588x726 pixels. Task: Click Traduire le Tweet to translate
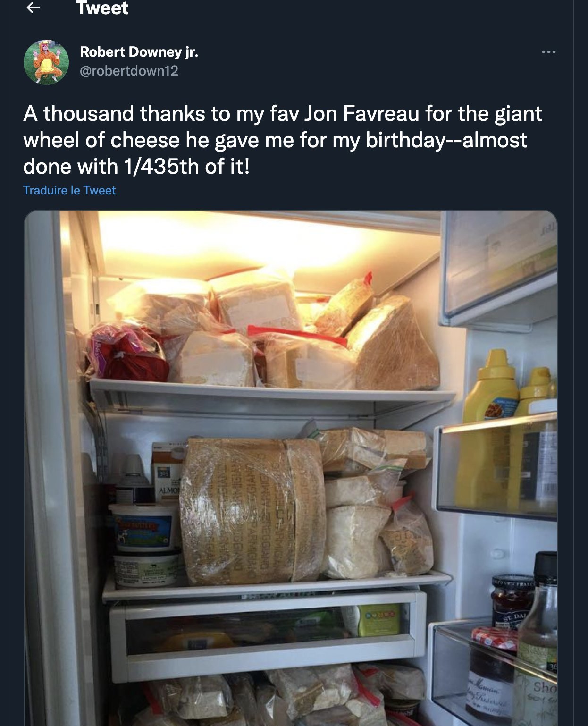coord(69,190)
